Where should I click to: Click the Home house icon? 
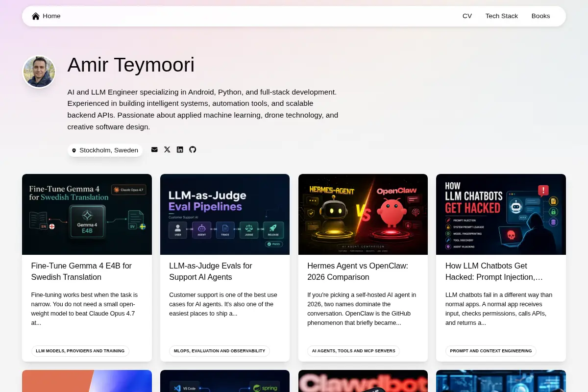tap(36, 16)
